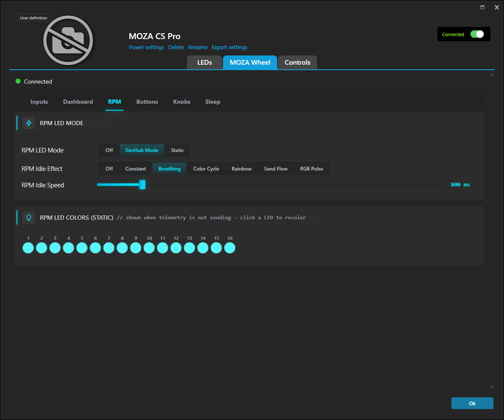
Task: Recolor RPM LED 8 swatch
Action: (x=122, y=248)
